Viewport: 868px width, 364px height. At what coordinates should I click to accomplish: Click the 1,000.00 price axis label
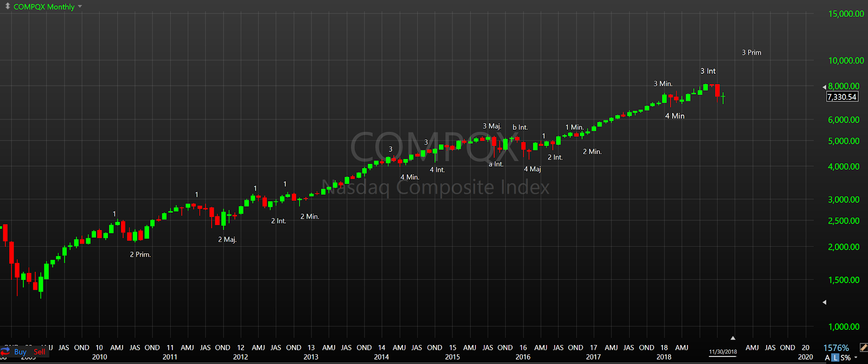pyautogui.click(x=844, y=327)
